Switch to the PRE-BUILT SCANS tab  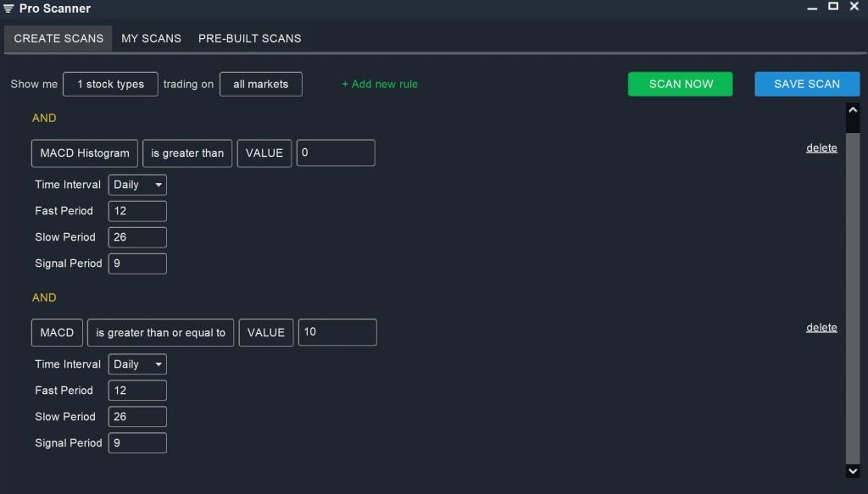(x=249, y=38)
